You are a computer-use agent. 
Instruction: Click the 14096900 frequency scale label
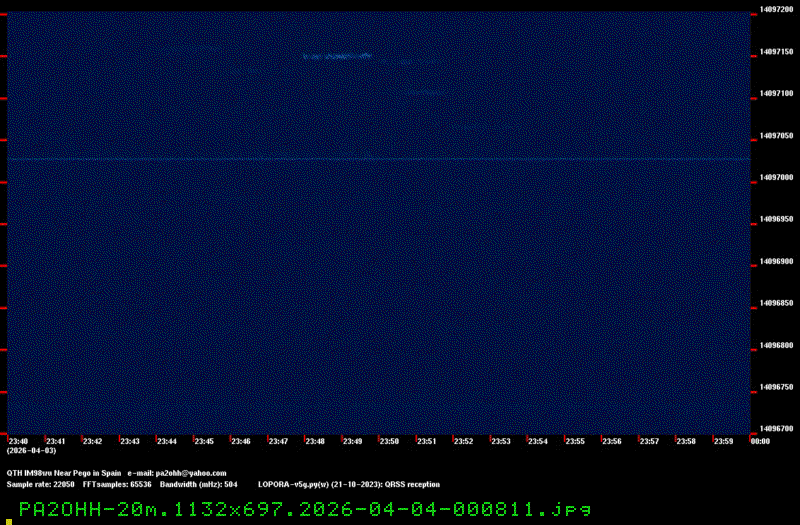(777, 261)
